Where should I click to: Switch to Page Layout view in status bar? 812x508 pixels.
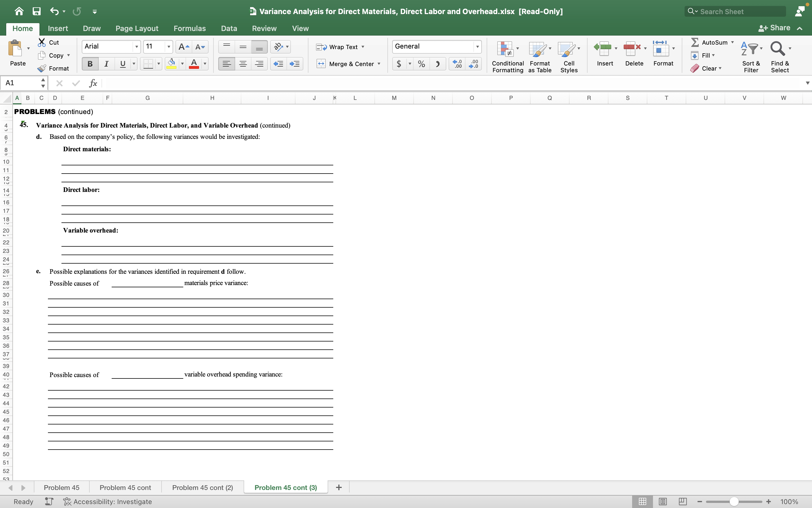[x=663, y=501]
